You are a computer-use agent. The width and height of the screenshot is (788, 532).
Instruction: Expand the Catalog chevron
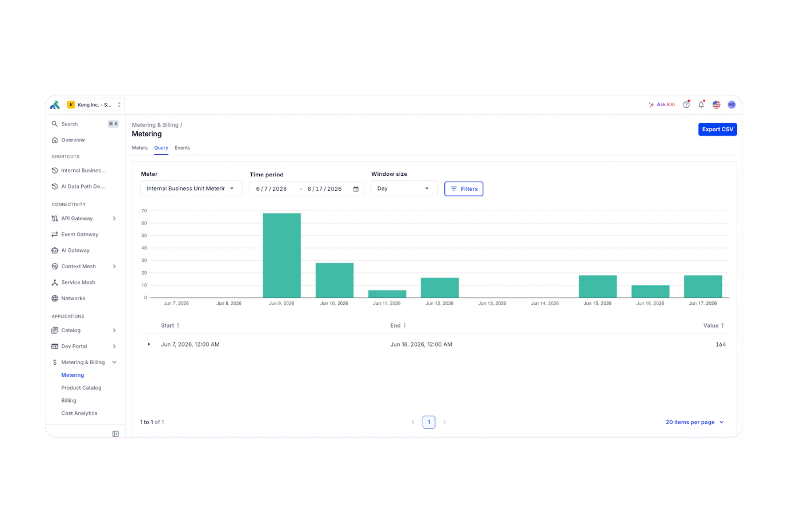coord(114,331)
